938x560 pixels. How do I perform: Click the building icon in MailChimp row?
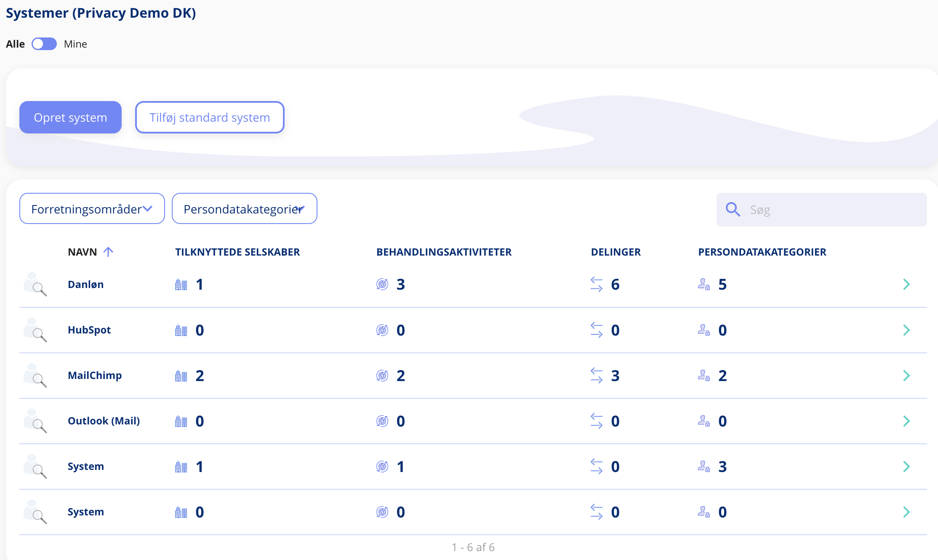click(x=181, y=376)
